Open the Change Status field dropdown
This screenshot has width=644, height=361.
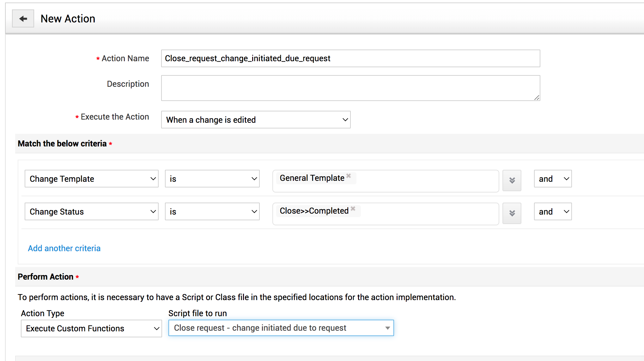(91, 212)
